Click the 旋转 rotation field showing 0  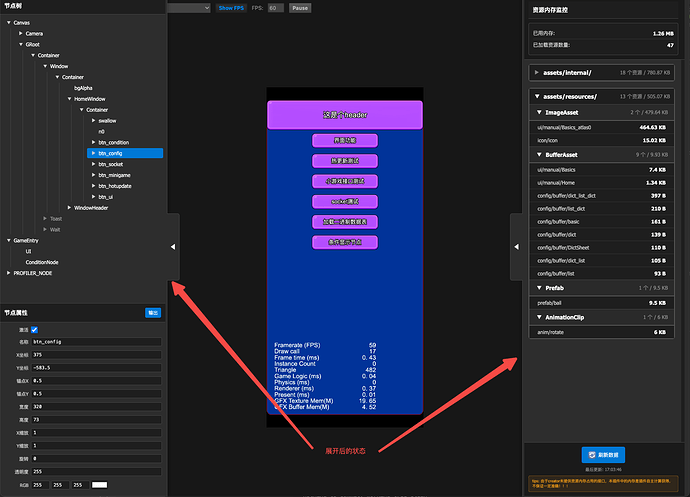point(96,459)
